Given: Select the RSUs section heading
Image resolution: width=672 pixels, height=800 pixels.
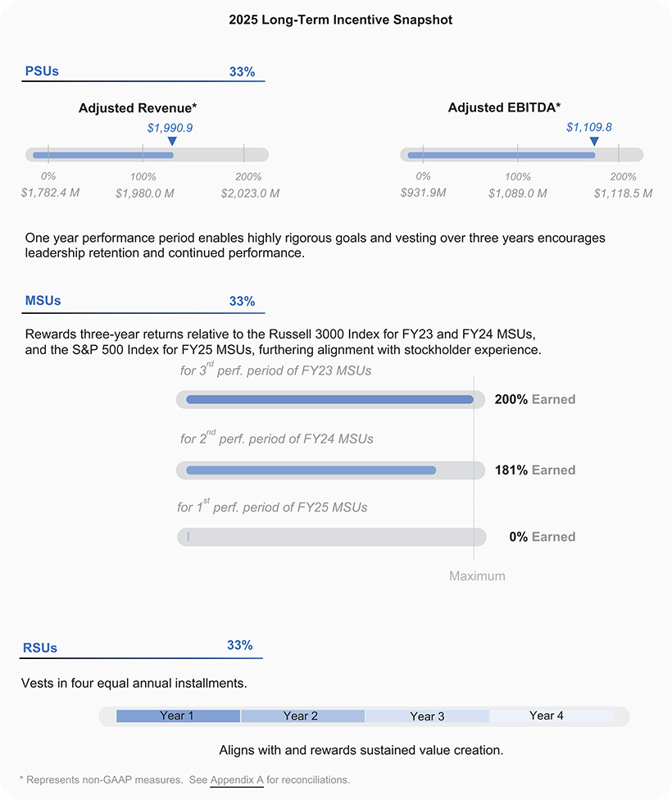Looking at the screenshot, I should pos(41,648).
